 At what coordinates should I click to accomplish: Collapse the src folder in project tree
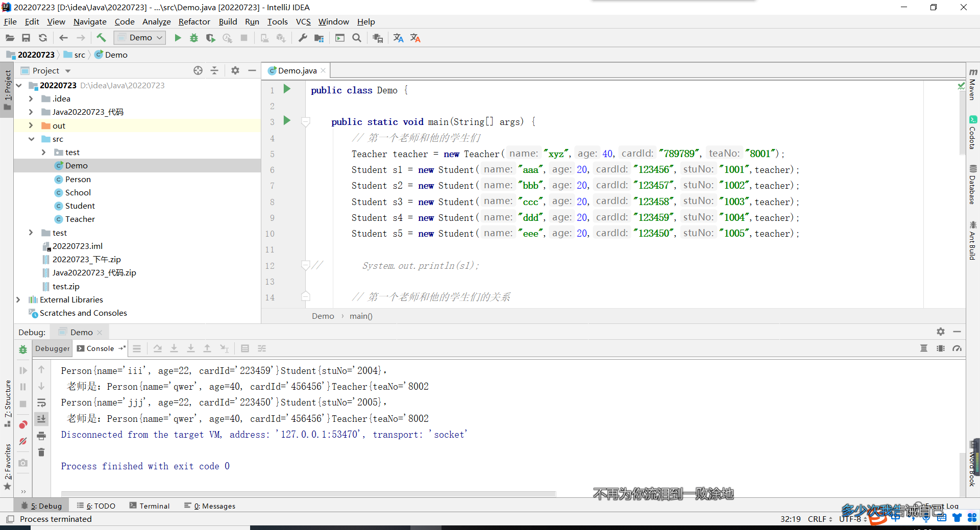(x=31, y=139)
